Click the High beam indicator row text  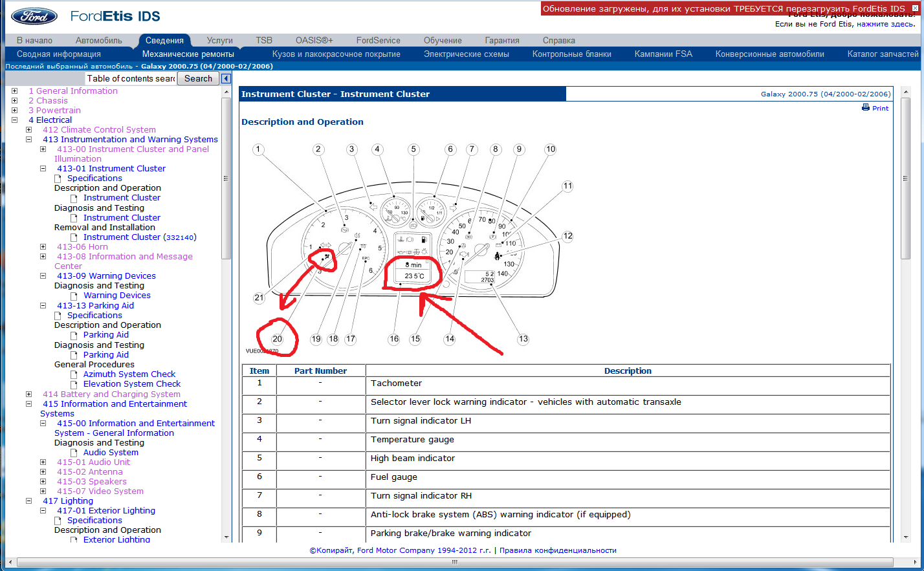(413, 458)
